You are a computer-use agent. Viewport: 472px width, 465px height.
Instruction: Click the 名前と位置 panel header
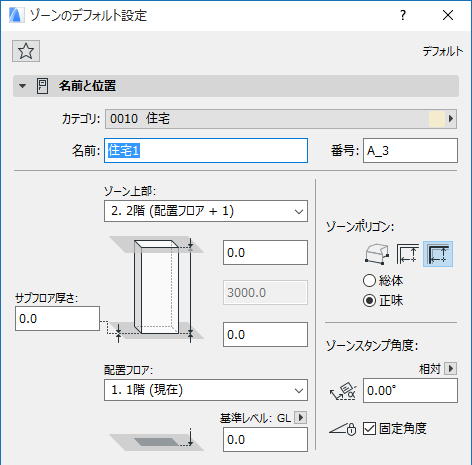tap(236, 86)
